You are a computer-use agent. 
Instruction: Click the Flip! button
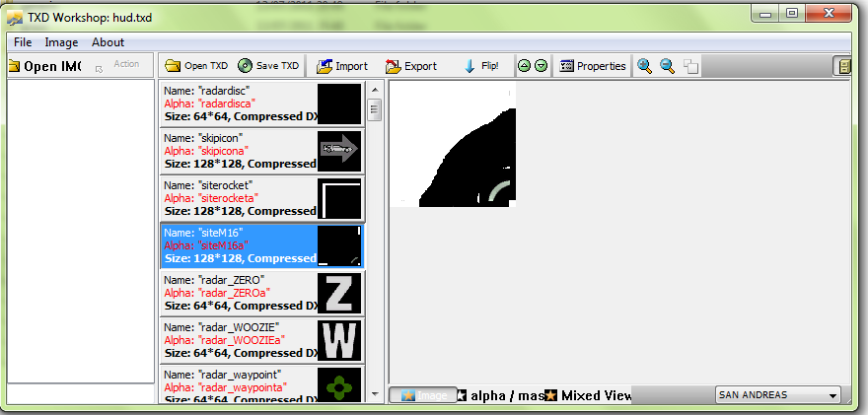coord(481,66)
